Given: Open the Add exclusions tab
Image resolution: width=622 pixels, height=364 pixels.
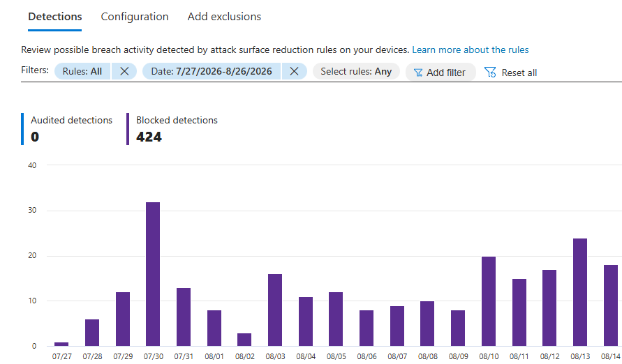Looking at the screenshot, I should click(224, 17).
